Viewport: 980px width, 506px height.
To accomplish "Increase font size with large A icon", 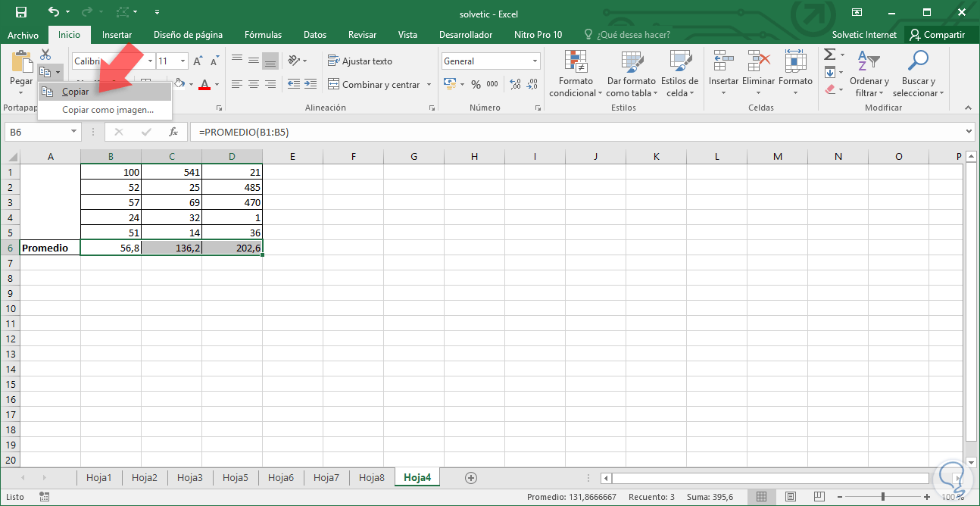I will click(x=198, y=61).
